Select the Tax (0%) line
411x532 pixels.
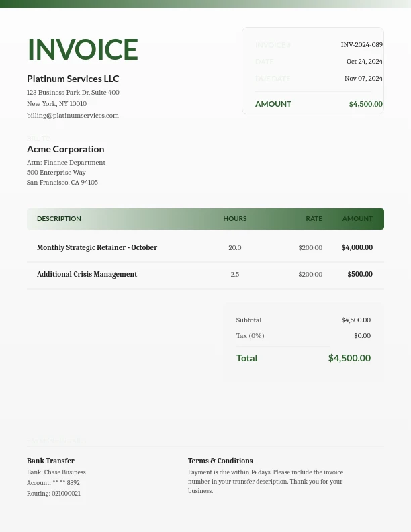pyautogui.click(x=250, y=336)
